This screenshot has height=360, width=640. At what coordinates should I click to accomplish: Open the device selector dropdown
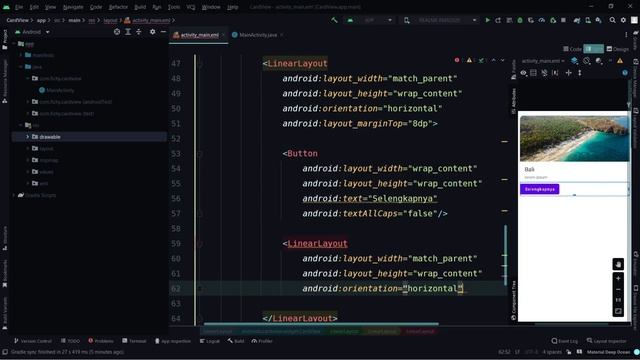click(x=440, y=20)
